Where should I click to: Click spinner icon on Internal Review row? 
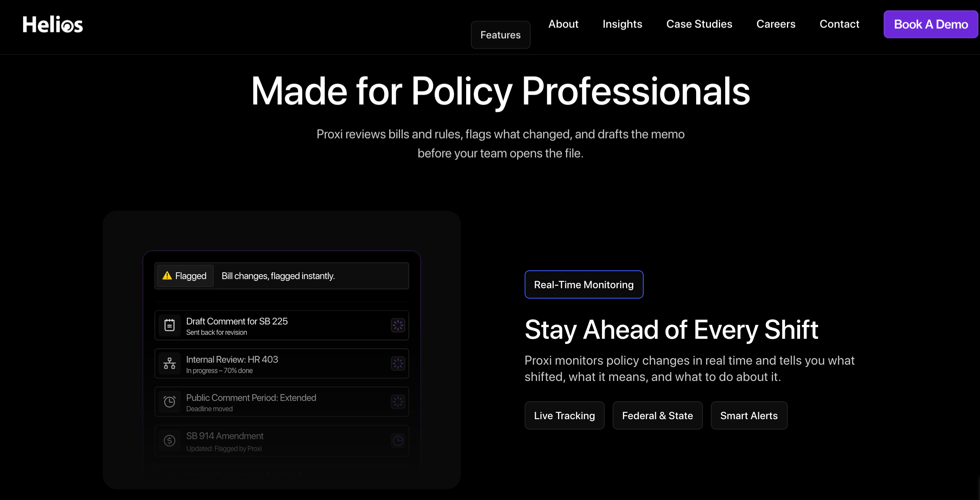(398, 363)
